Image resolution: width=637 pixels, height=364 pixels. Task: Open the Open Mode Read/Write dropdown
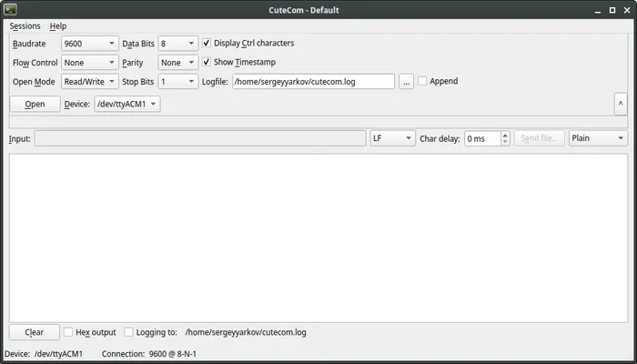[90, 82]
